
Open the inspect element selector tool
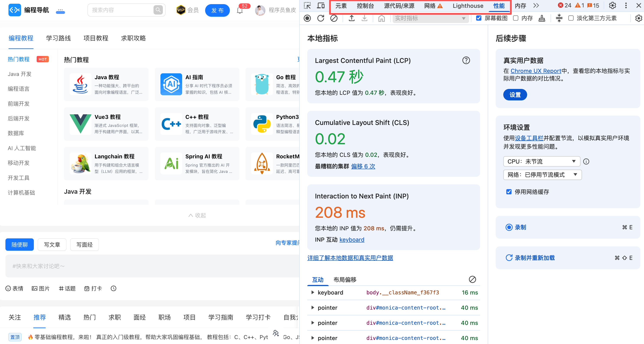(x=307, y=5)
